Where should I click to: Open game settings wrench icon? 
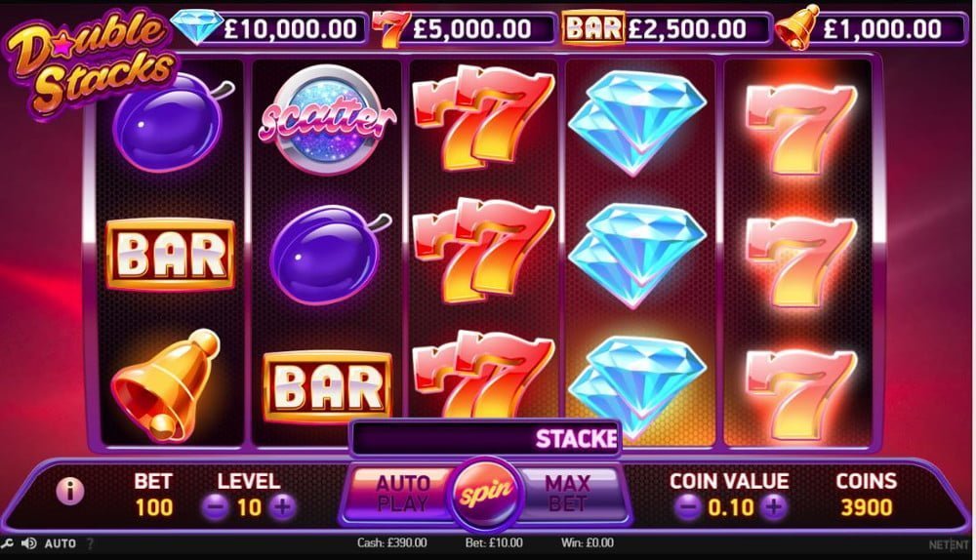coord(8,543)
